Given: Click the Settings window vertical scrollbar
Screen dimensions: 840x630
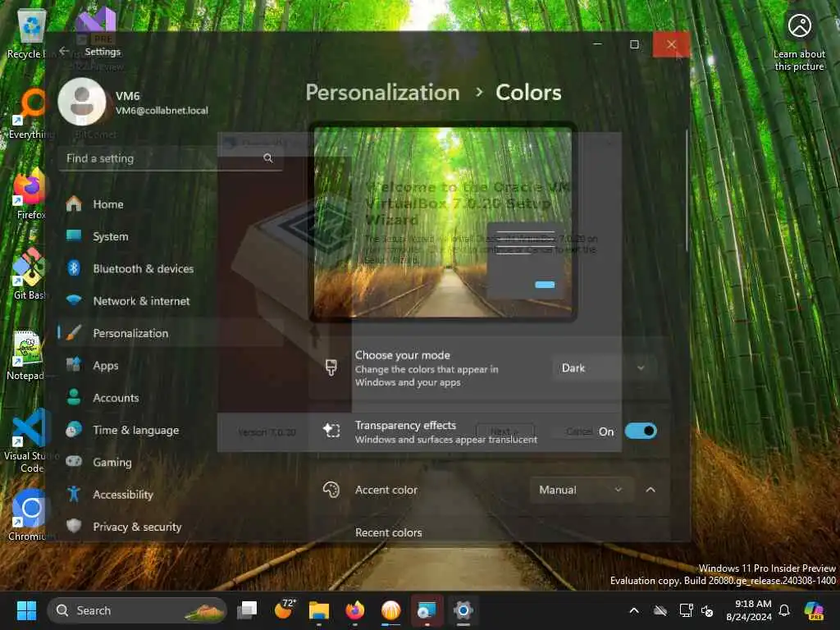Looking at the screenshot, I should click(x=687, y=190).
